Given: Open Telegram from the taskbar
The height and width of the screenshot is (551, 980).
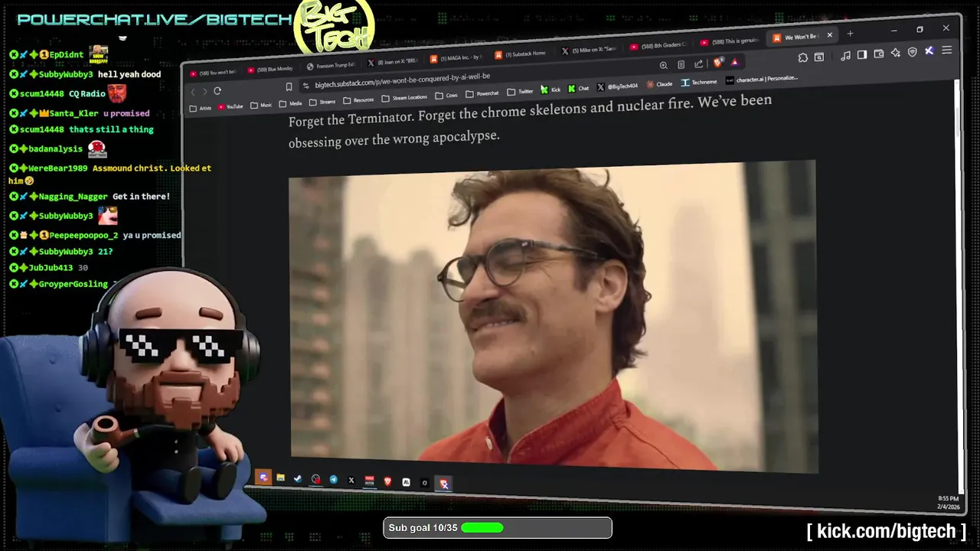Looking at the screenshot, I should (x=333, y=480).
